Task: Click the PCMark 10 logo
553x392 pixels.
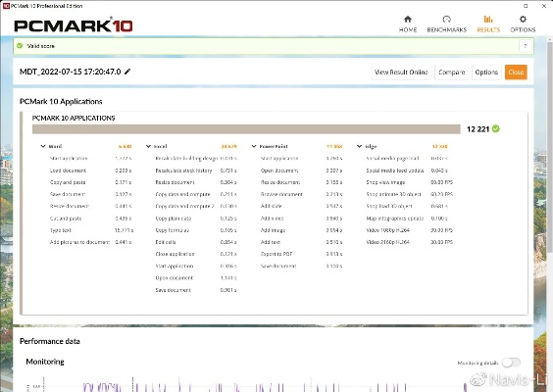Action: 74,25
